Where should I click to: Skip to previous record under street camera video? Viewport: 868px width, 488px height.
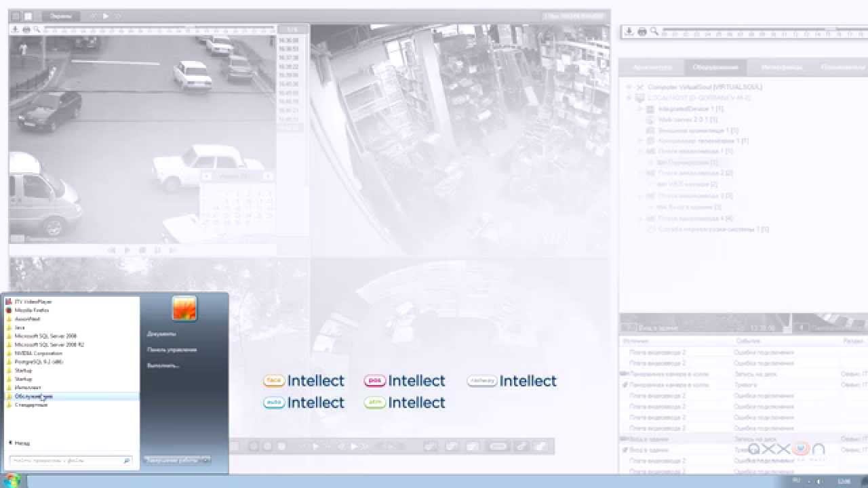111,250
